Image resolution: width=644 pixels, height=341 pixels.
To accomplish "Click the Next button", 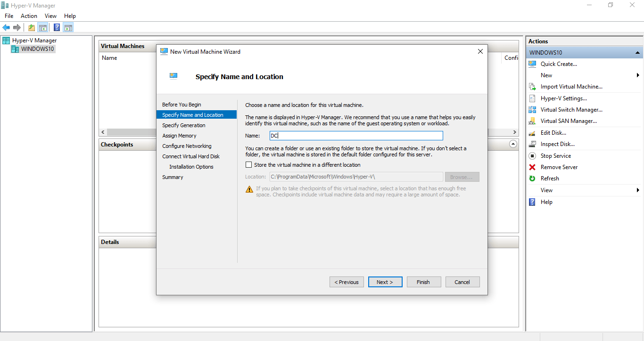I will pos(385,282).
